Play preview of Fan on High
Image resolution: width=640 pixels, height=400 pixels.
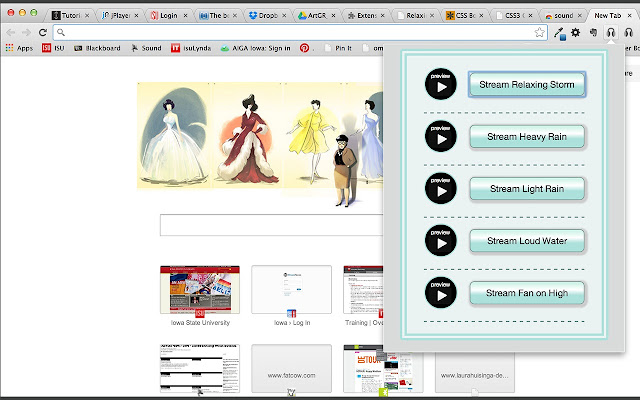pyautogui.click(x=441, y=293)
